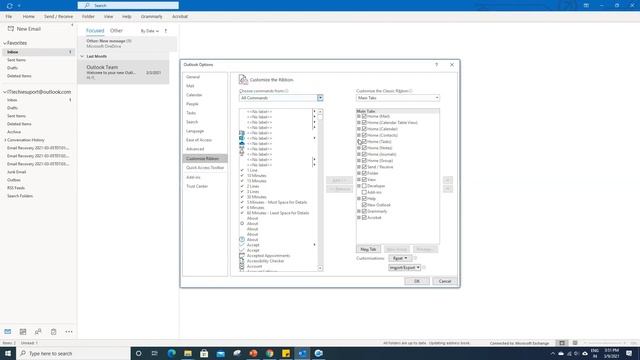Switch to Outlook on taskbar

point(302,353)
